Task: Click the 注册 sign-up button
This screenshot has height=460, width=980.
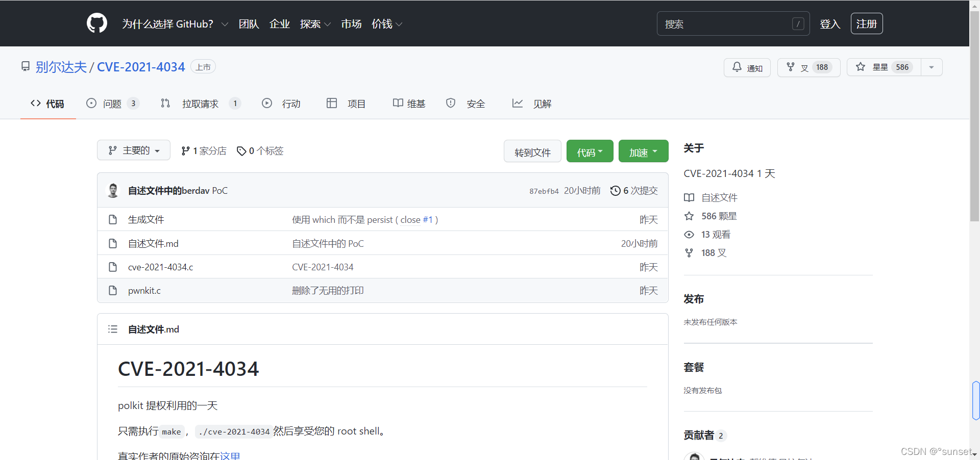Action: click(x=867, y=24)
